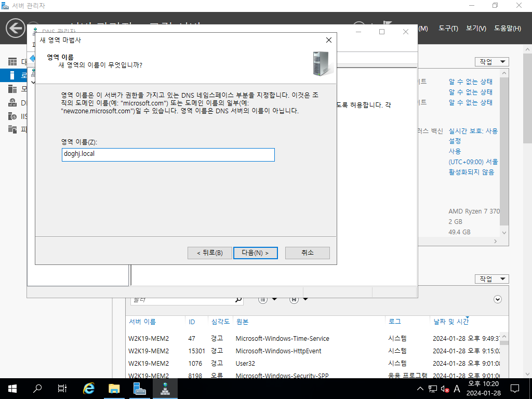
Task: Click taskbar clock showing 오후 10:20
Action: pyautogui.click(x=483, y=389)
